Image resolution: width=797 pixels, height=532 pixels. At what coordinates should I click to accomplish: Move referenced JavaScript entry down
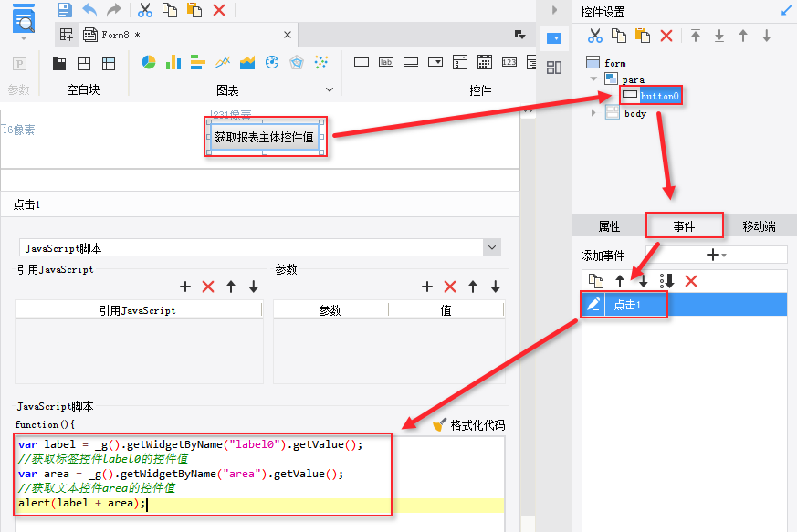(x=254, y=287)
